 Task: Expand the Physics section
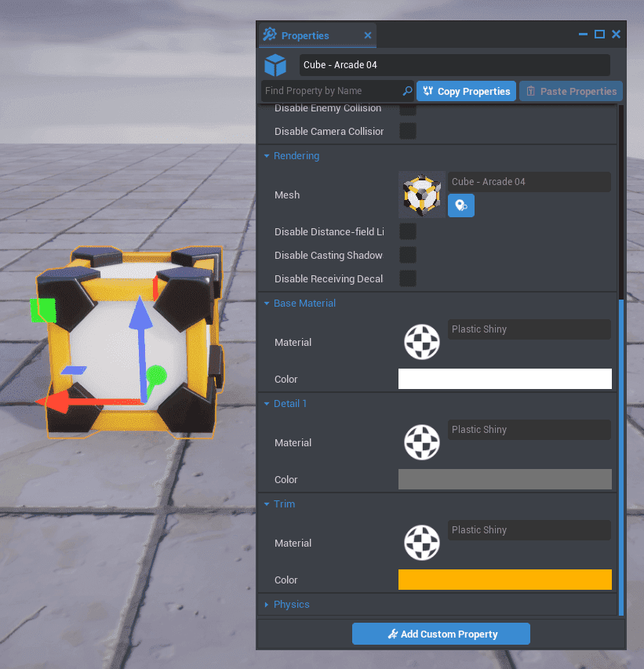[x=291, y=605]
